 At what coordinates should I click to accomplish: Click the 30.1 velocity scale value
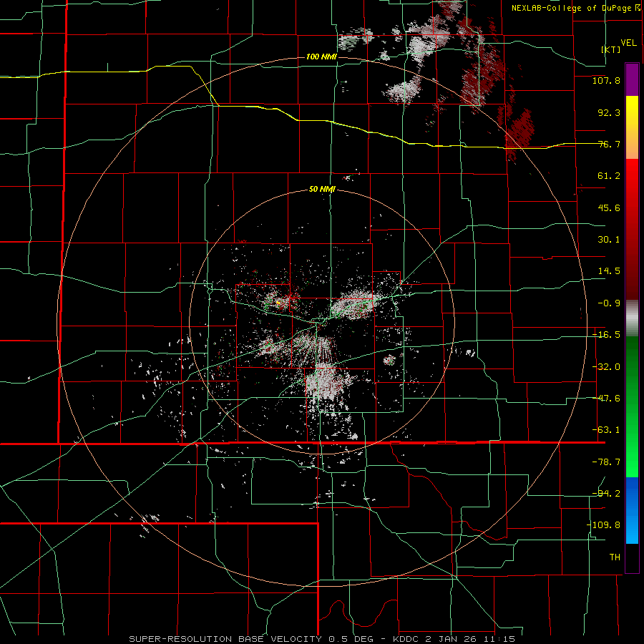click(x=609, y=240)
